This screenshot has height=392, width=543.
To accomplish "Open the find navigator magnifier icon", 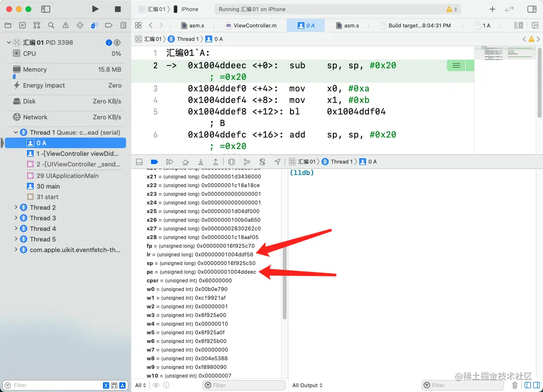I will click(x=51, y=25).
